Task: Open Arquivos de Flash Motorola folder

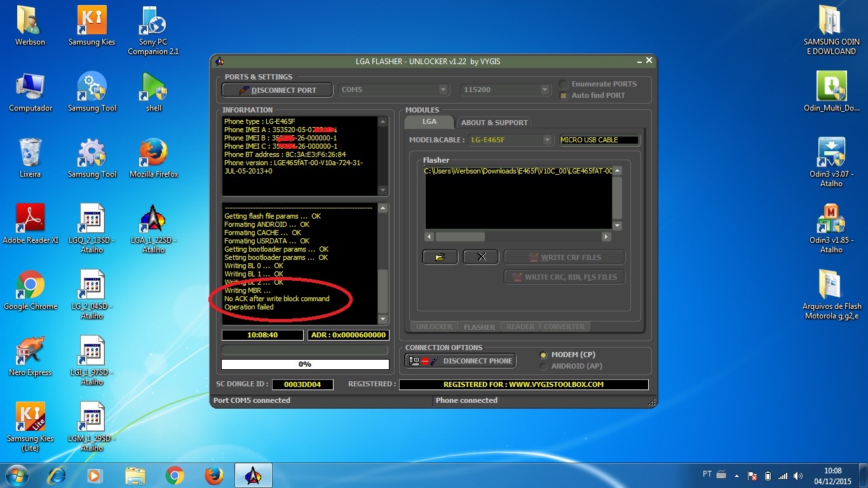Action: [x=831, y=294]
